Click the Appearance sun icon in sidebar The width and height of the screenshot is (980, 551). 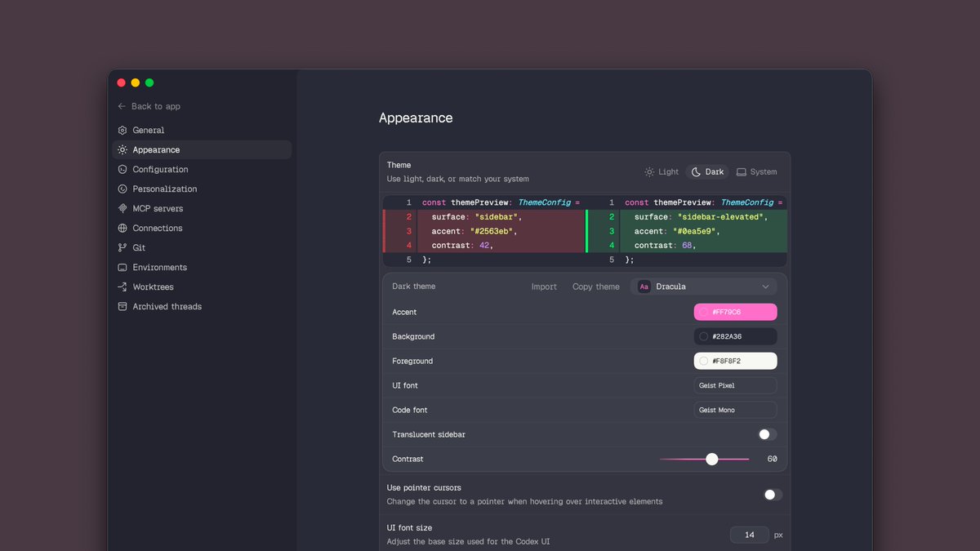122,150
